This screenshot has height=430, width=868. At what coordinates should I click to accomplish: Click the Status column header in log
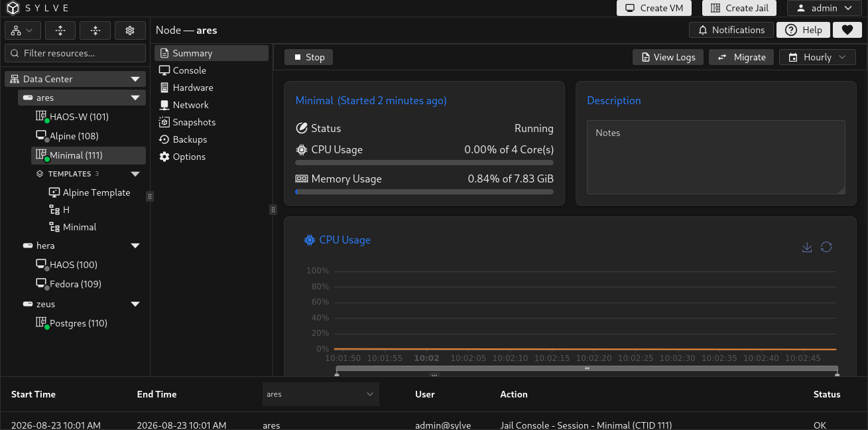[827, 394]
